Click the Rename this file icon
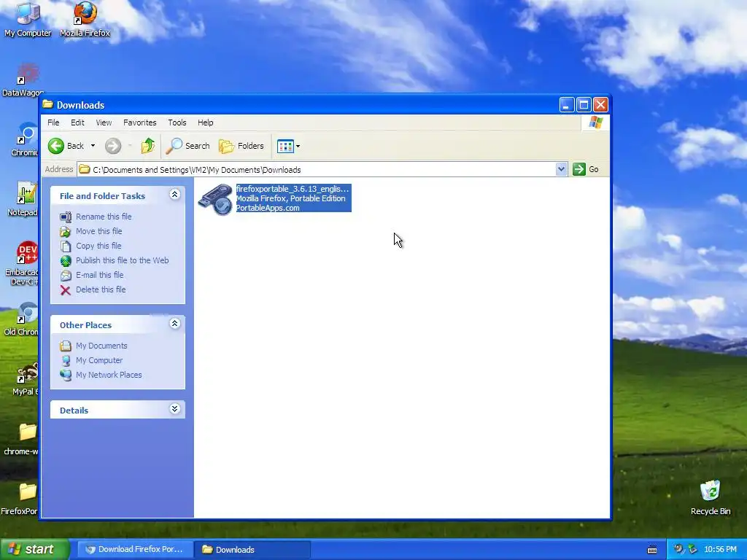Screen dimensions: 747x560 pos(66,217)
